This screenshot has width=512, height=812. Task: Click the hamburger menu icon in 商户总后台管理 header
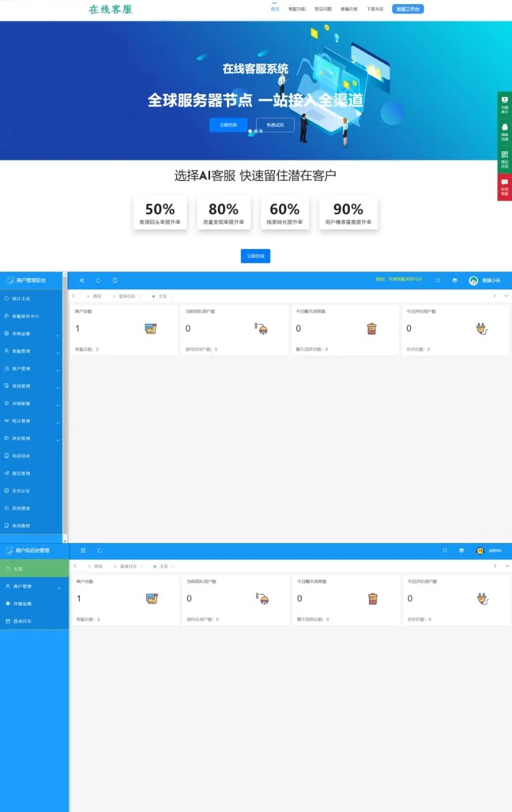tap(83, 551)
